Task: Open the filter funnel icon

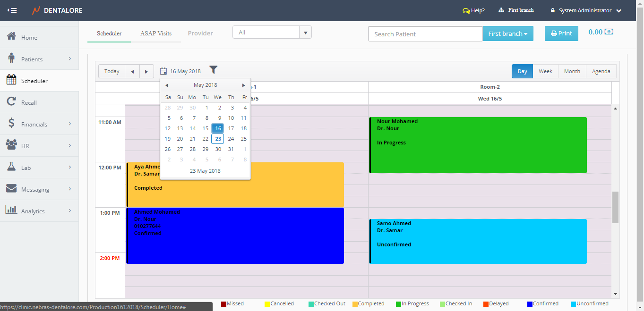Action: click(x=214, y=70)
